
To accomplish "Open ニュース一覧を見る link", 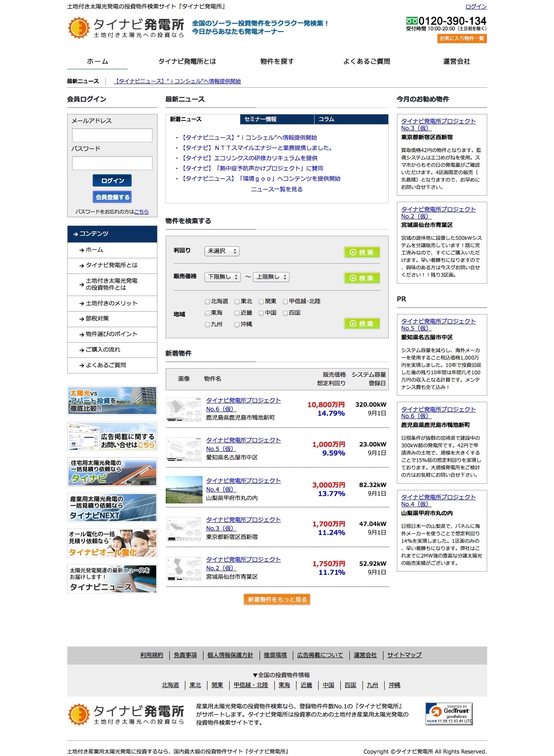I will pyautogui.click(x=277, y=189).
